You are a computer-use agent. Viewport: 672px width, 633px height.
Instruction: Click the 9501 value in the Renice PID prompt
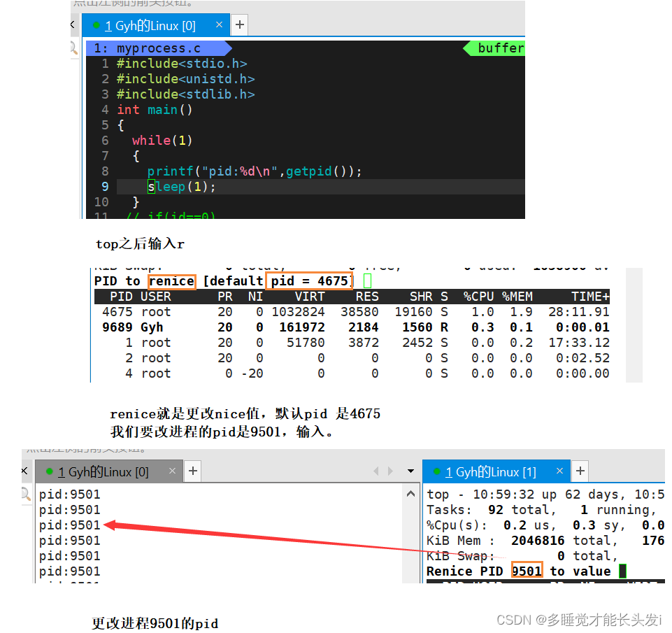pyautogui.click(x=527, y=571)
